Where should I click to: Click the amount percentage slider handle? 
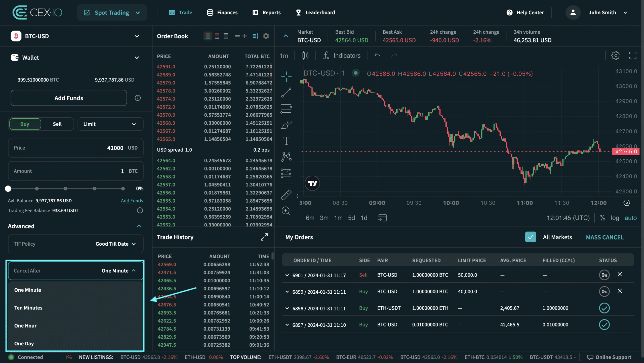click(8, 189)
